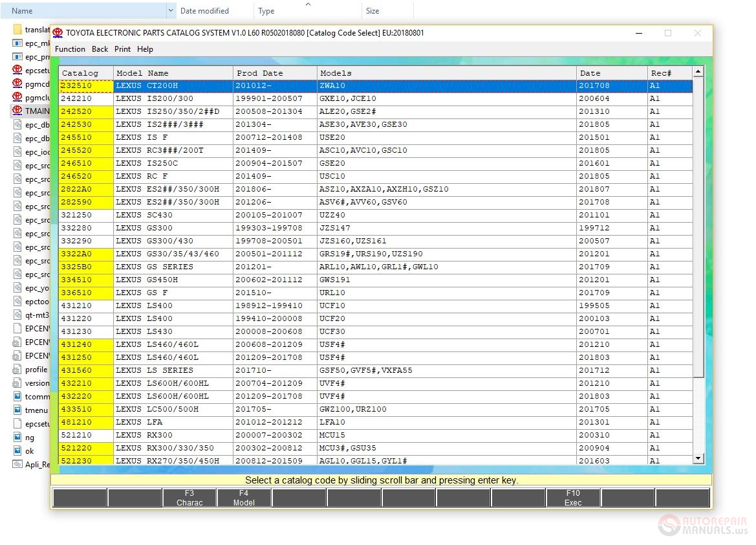Select the tcomm image file icon in Explorer
756x545 pixels.
pyautogui.click(x=17, y=396)
